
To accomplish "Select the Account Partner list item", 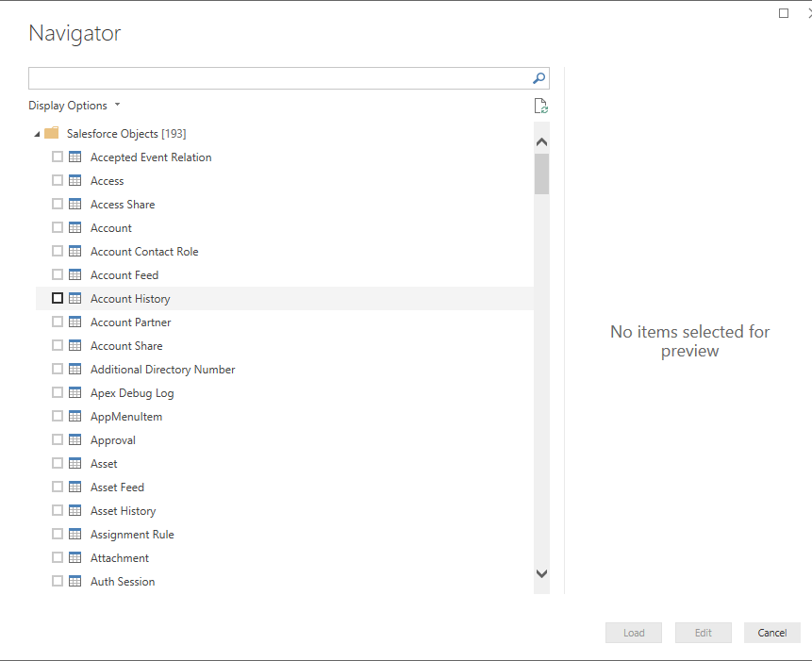I will click(x=130, y=322).
